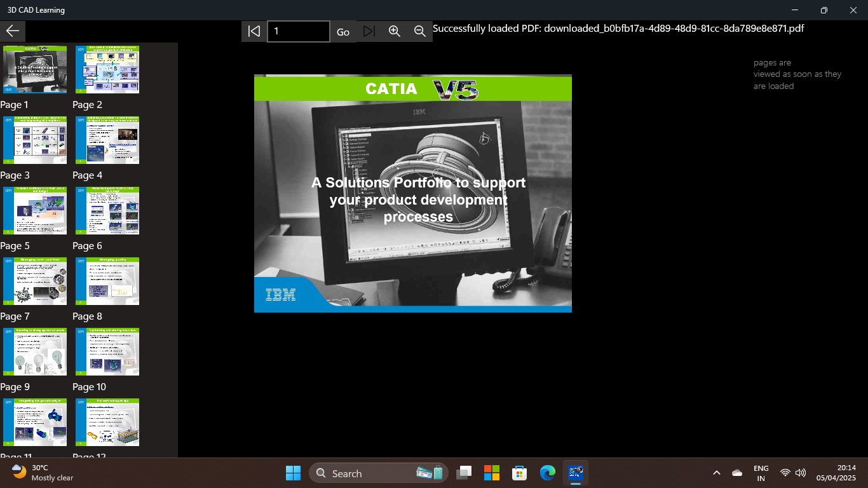This screenshot has width=868, height=488.
Task: Minimize the 3D CAD Learning window
Action: [x=795, y=10]
